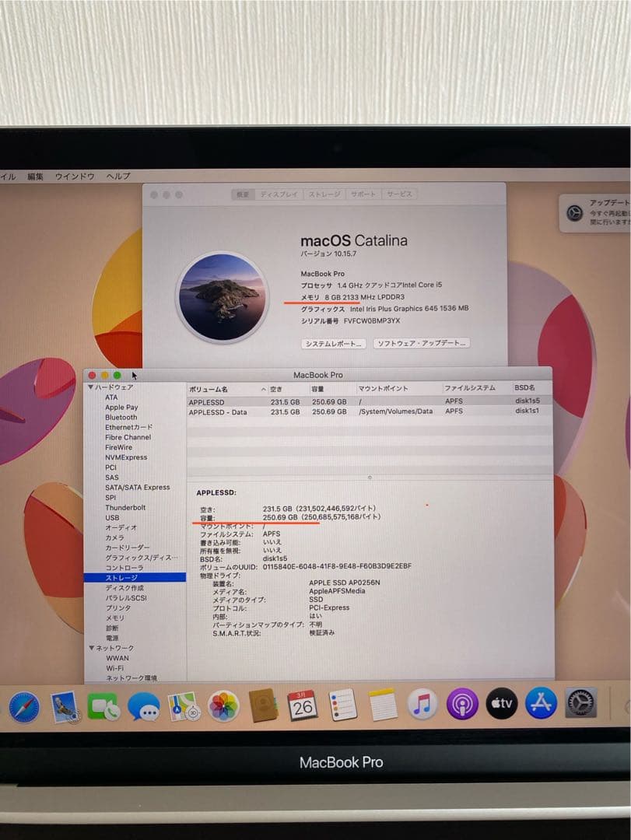631x840 pixels.
Task: Launch Music from the Dock
Action: (422, 704)
